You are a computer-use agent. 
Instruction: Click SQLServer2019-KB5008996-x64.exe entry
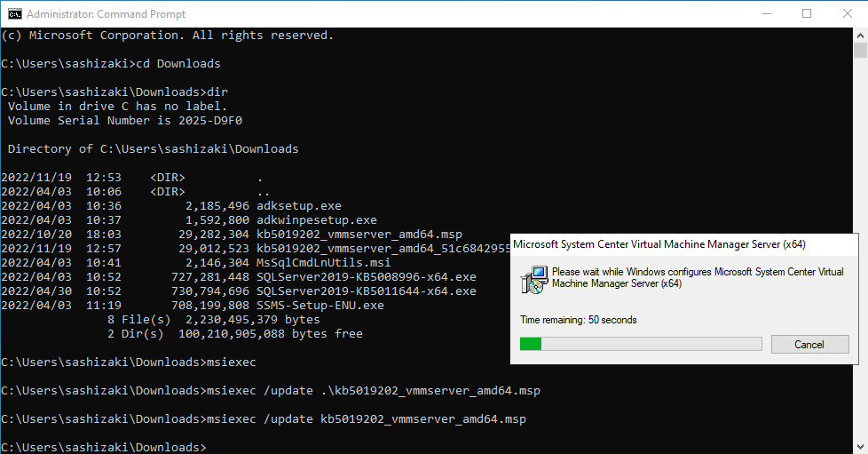366,276
